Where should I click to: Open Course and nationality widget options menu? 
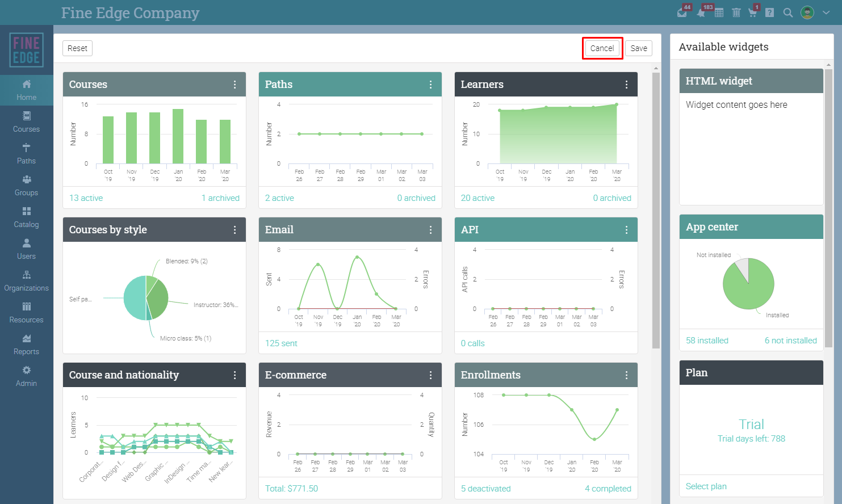coord(234,375)
